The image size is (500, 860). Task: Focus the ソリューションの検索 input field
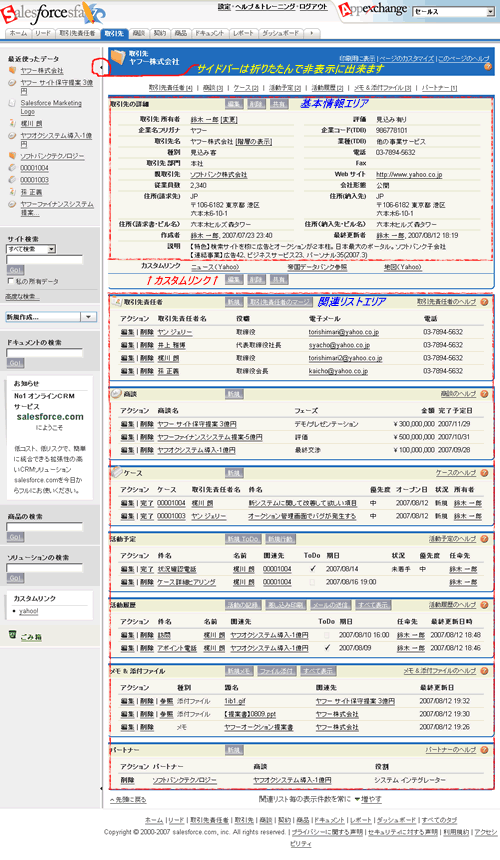44,567
